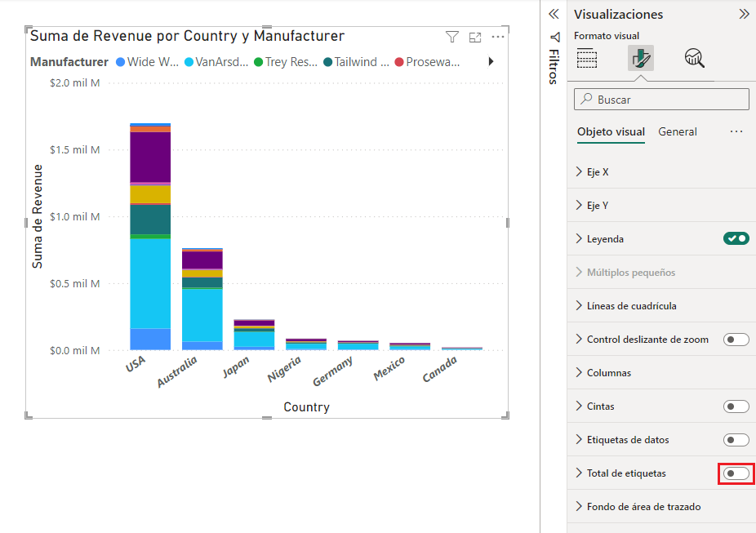Viewport: 756px width, 533px height.
Task: Expand Total de etiquetas section
Action: tap(579, 473)
